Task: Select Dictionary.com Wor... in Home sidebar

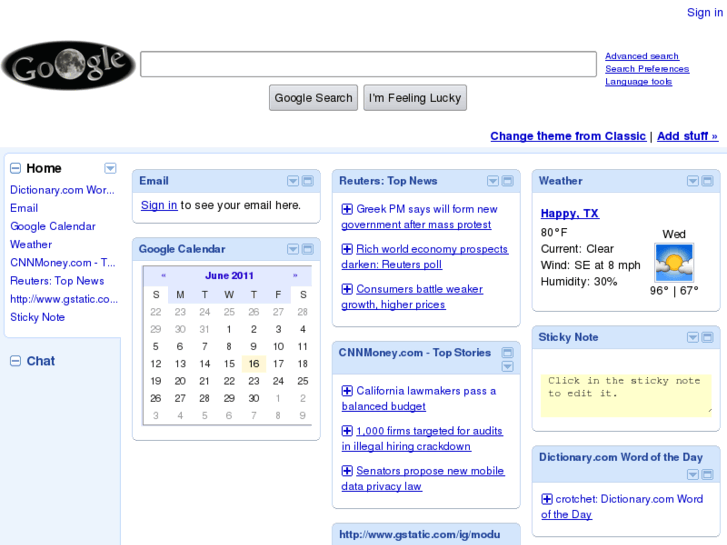Action: pyautogui.click(x=62, y=190)
